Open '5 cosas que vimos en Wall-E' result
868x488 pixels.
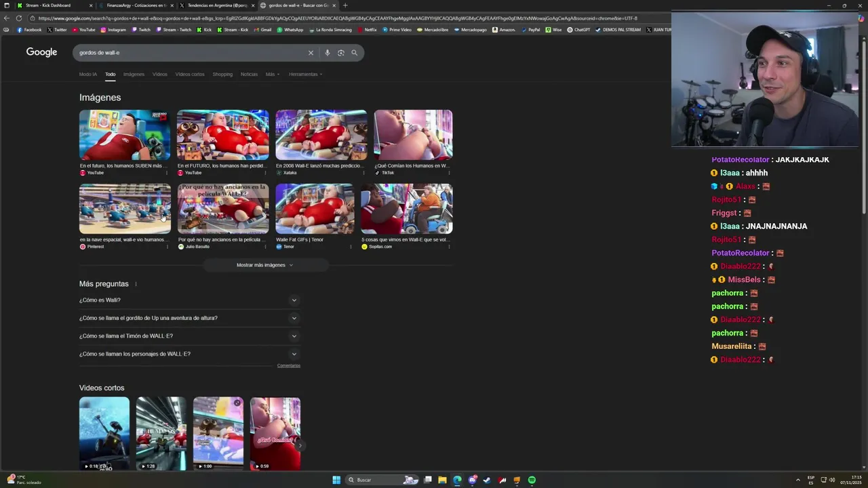[x=406, y=209]
